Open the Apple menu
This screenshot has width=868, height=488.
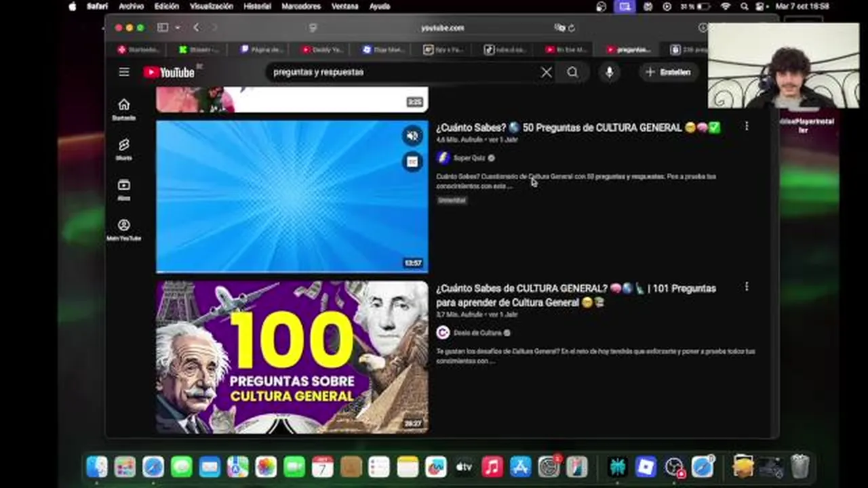pos(73,6)
